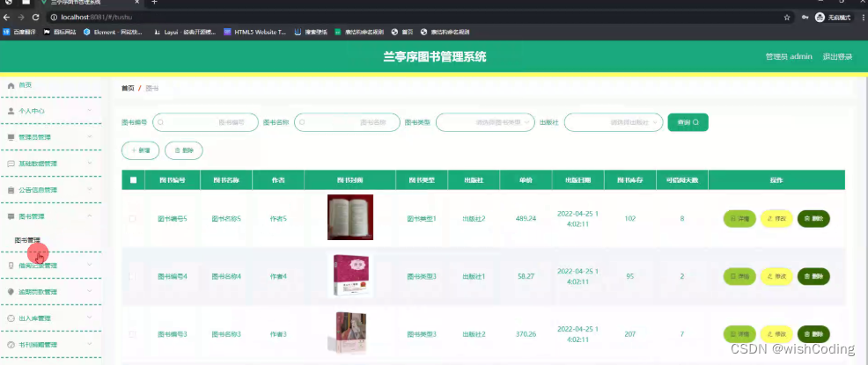
Task: Click the key password icon in address bar
Action: click(805, 18)
